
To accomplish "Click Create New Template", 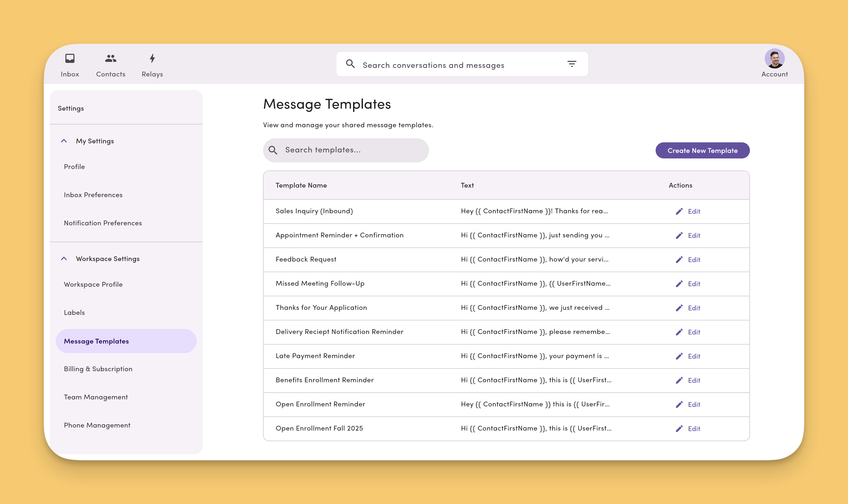I will click(702, 150).
